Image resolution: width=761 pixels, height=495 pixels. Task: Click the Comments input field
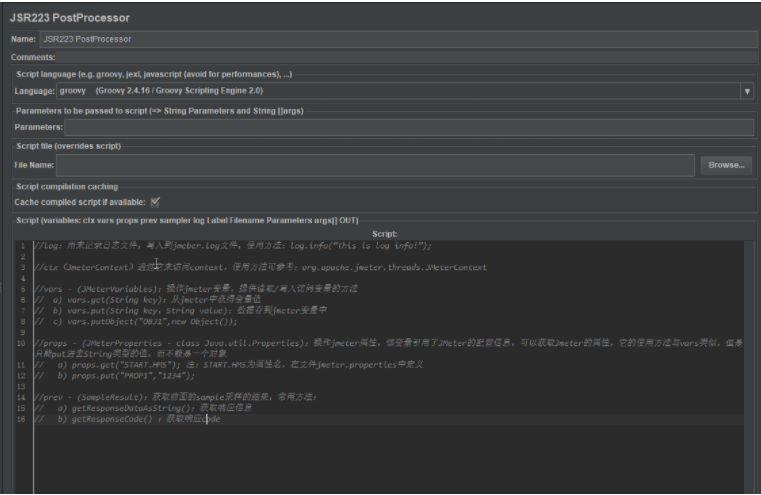coord(406,57)
